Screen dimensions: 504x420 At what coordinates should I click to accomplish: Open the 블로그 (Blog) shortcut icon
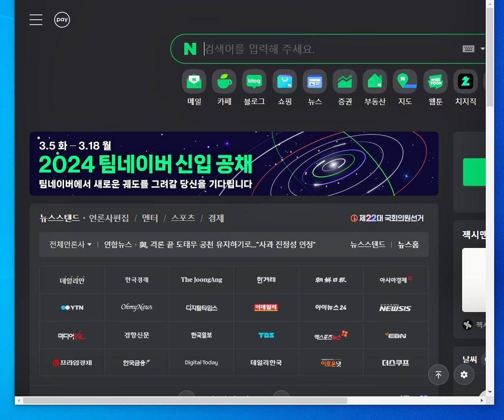click(x=254, y=81)
